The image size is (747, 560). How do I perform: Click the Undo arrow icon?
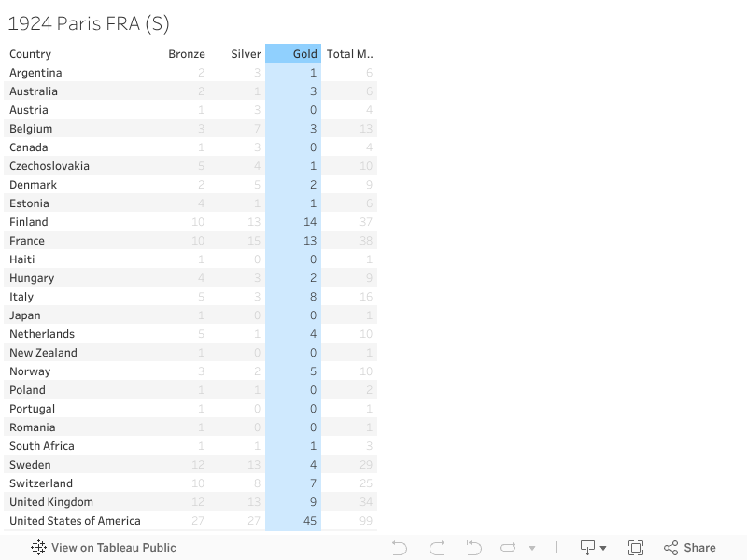pos(400,548)
